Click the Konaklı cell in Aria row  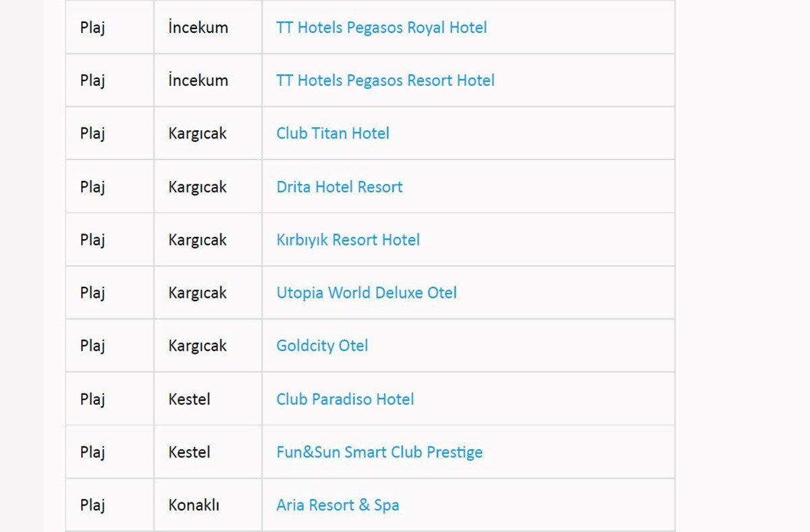pos(208,505)
